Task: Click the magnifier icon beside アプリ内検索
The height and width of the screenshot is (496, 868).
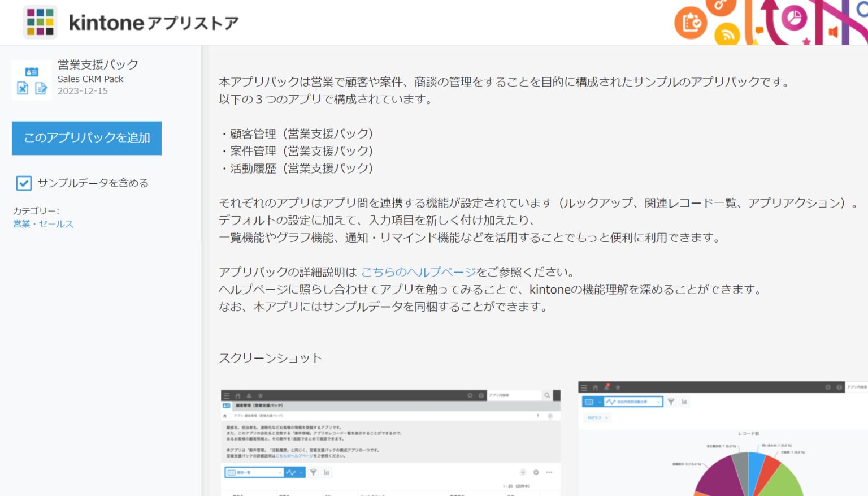Action: click(x=547, y=396)
